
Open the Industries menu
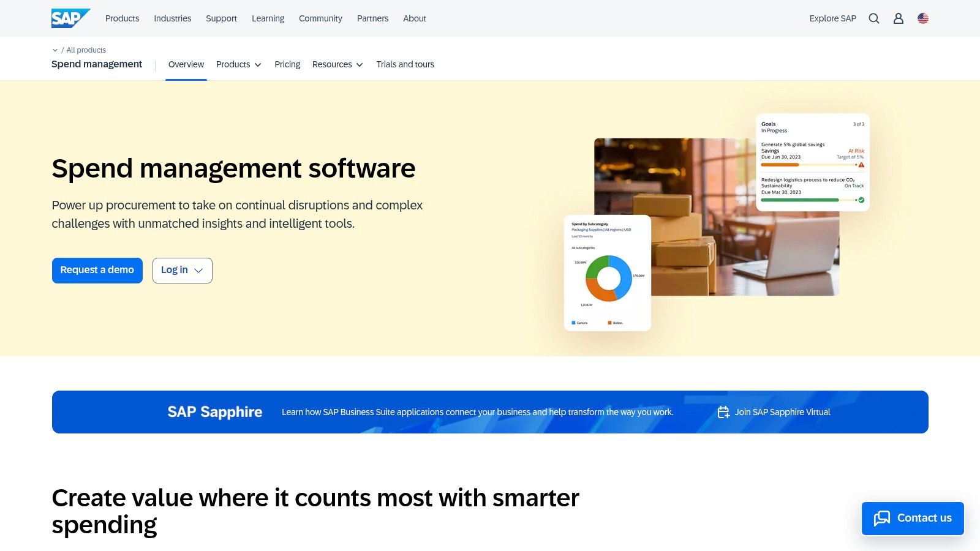pos(173,18)
